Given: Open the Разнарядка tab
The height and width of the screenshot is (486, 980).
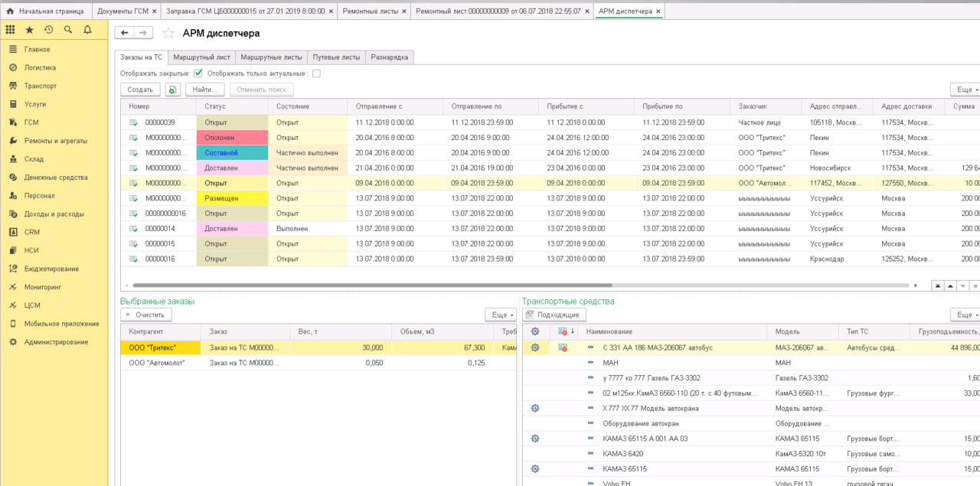Looking at the screenshot, I should 390,57.
